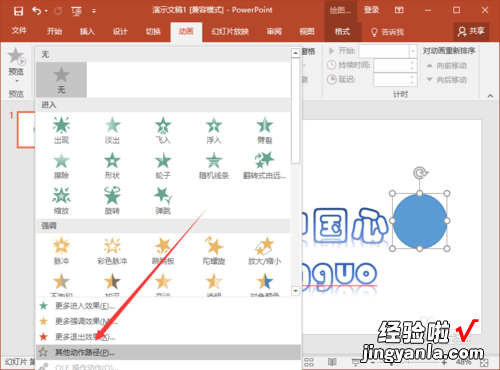Click 向后移动 reorder button
Image resolution: width=500 pixels, height=370 pixels.
(x=447, y=80)
